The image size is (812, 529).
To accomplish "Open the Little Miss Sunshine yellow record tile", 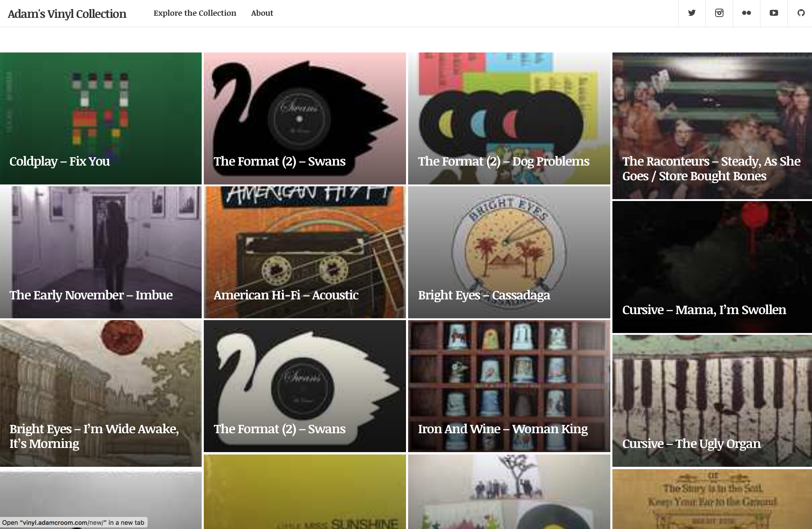I will click(x=305, y=491).
